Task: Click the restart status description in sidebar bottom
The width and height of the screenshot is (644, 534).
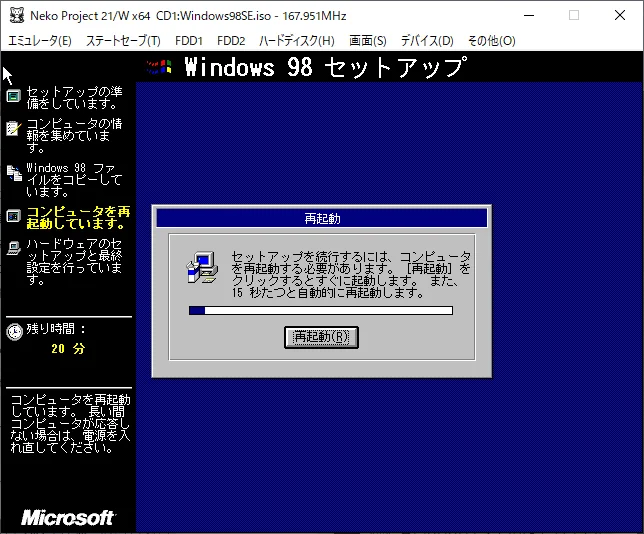Action: coord(70,424)
